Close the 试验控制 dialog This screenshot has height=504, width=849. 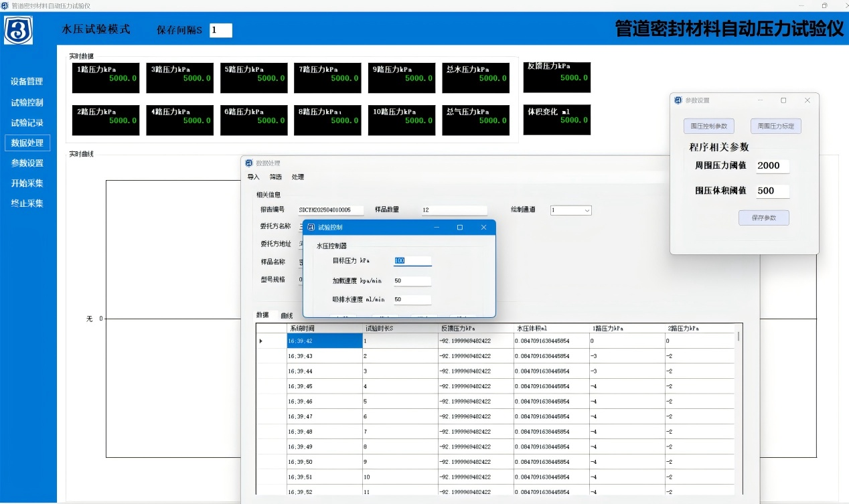click(483, 228)
